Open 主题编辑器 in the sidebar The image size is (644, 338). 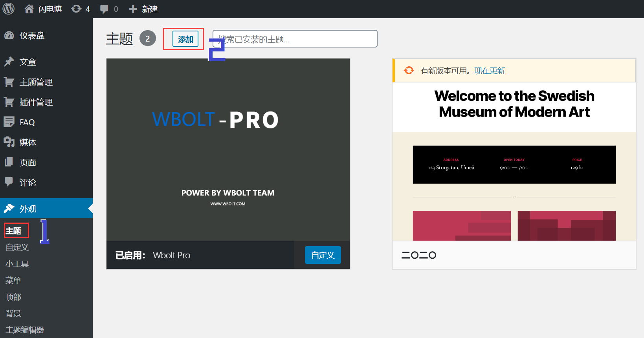point(25,330)
